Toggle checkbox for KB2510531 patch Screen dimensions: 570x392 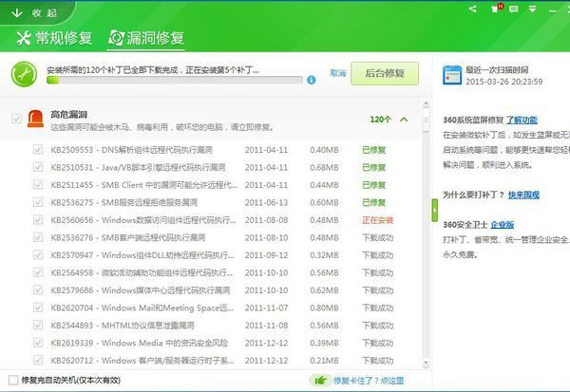tap(38, 167)
